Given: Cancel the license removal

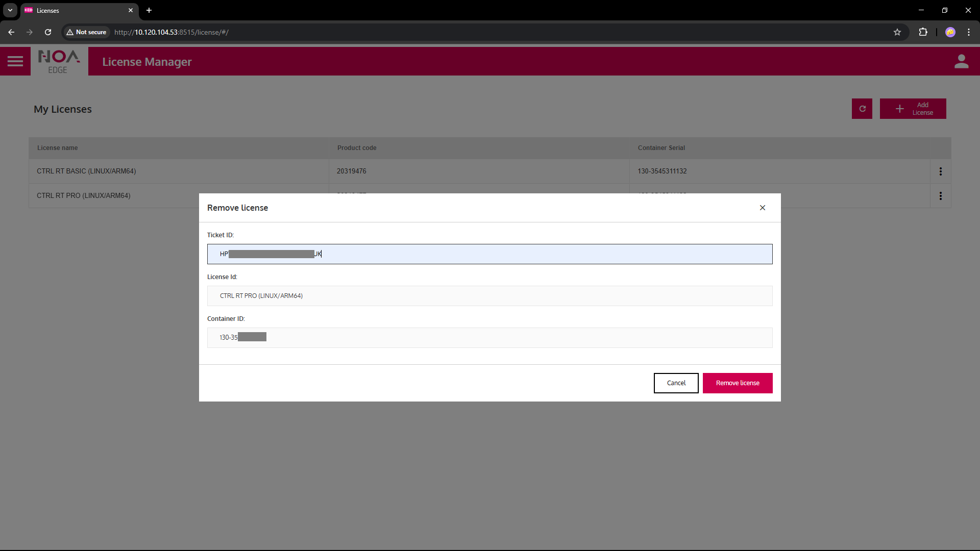Looking at the screenshot, I should (676, 383).
